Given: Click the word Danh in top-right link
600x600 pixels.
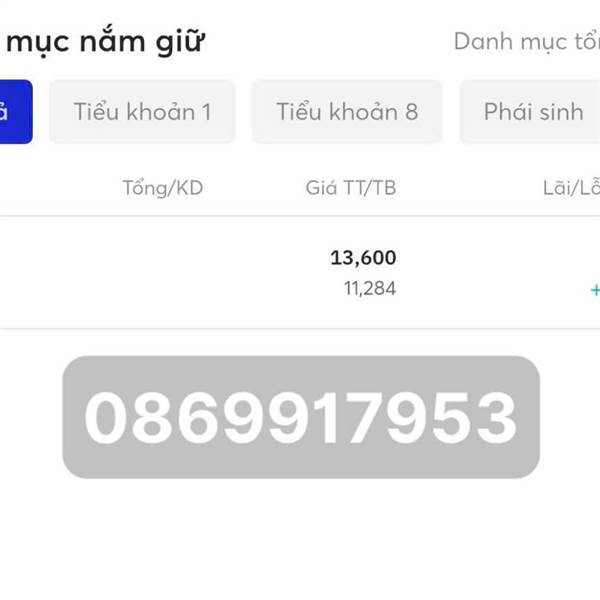Looking at the screenshot, I should point(483,41).
